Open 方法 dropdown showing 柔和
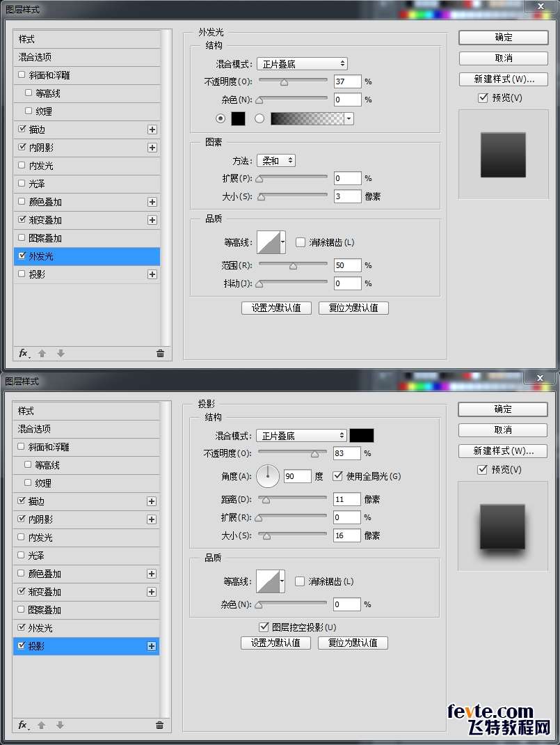The image size is (560, 745). [276, 161]
